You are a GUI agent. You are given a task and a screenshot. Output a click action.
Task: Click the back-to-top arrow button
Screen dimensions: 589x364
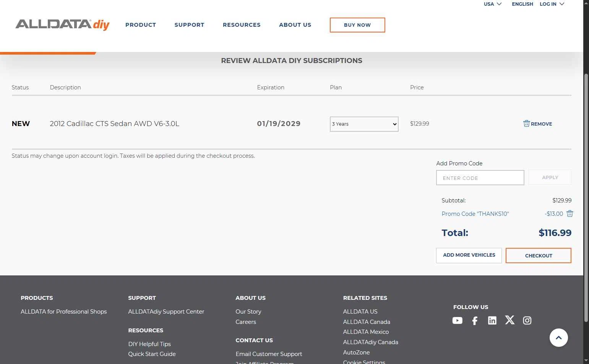558,338
